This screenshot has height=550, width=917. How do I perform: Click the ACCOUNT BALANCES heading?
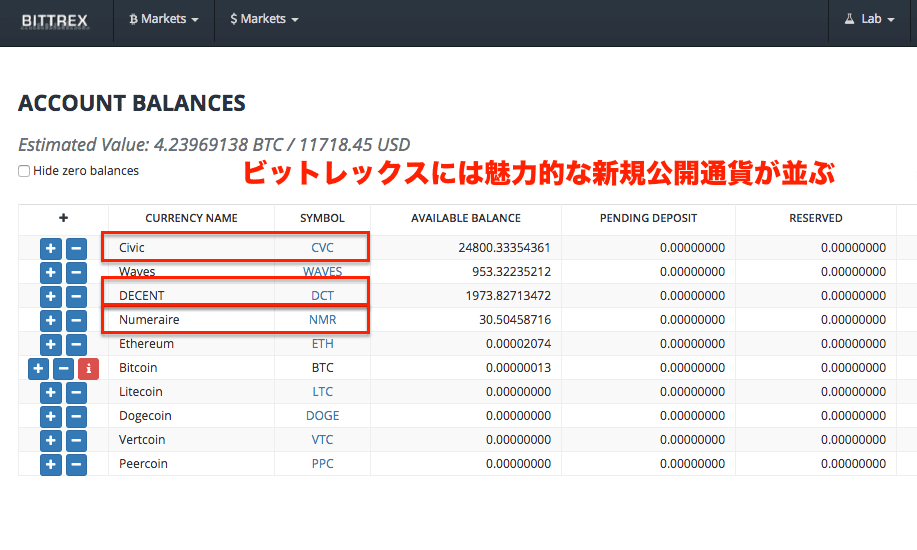click(132, 103)
